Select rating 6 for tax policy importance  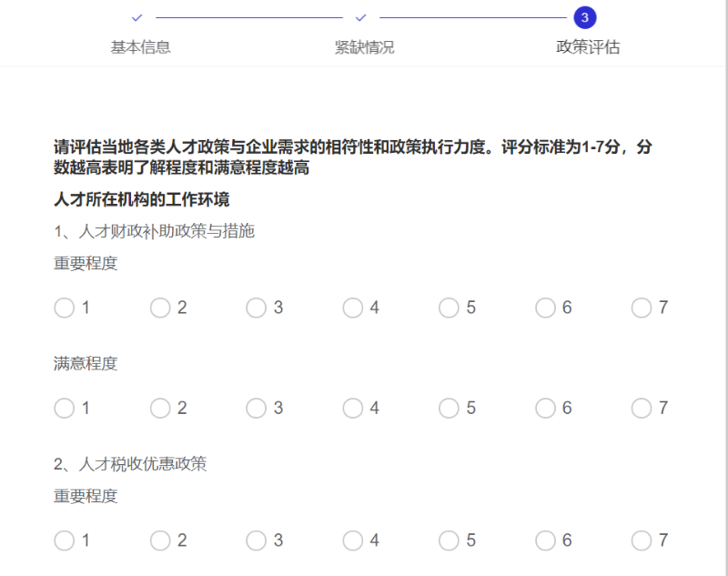tap(546, 540)
